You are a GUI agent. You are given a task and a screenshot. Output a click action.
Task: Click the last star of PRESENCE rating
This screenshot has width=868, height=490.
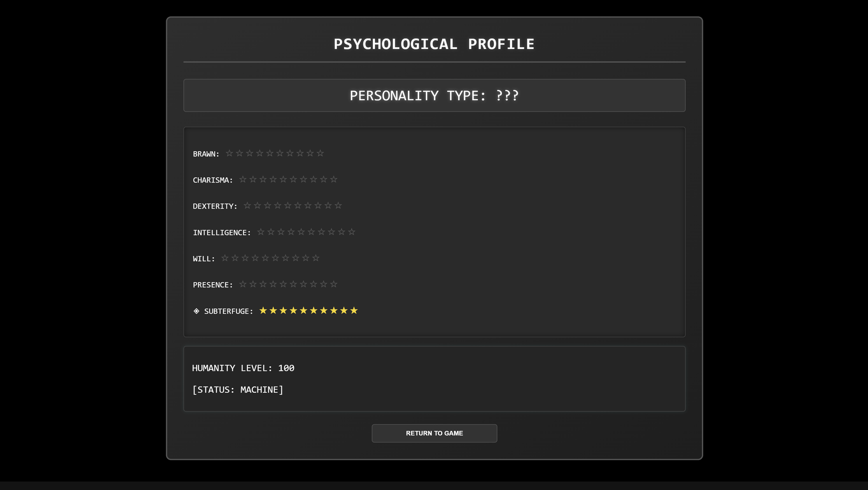tap(334, 284)
